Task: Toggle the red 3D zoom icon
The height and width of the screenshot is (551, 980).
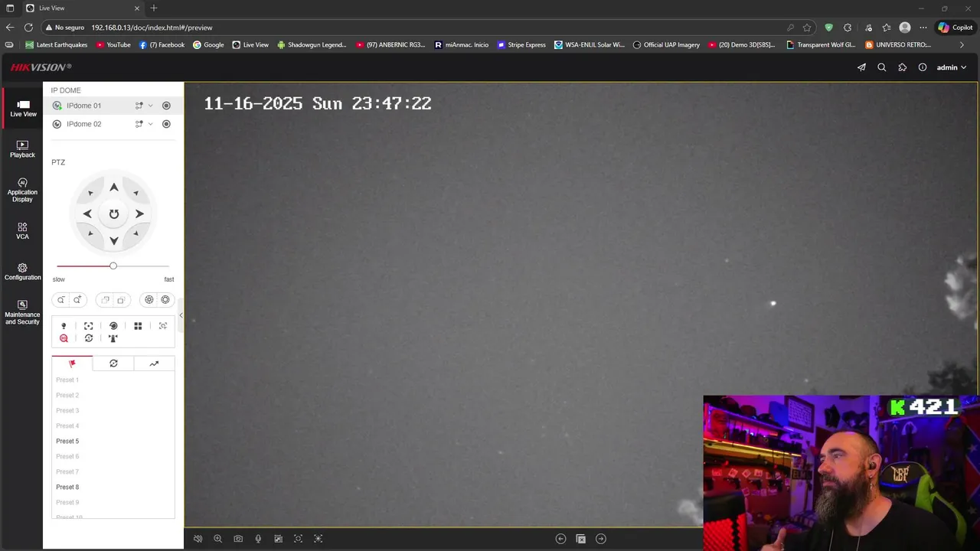Action: point(64,338)
